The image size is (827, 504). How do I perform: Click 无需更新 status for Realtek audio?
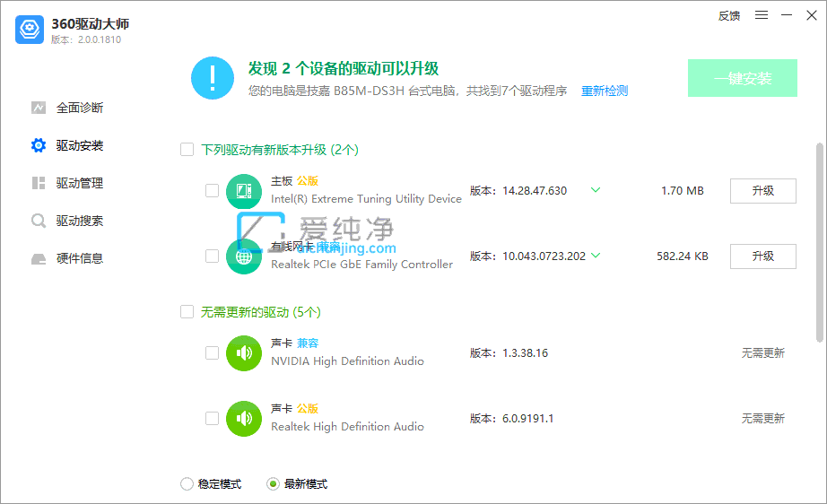(763, 419)
